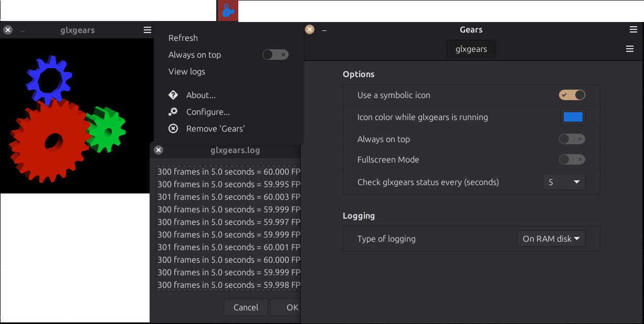The width and height of the screenshot is (644, 324).
Task: Open the blue icon color swatch
Action: click(573, 117)
